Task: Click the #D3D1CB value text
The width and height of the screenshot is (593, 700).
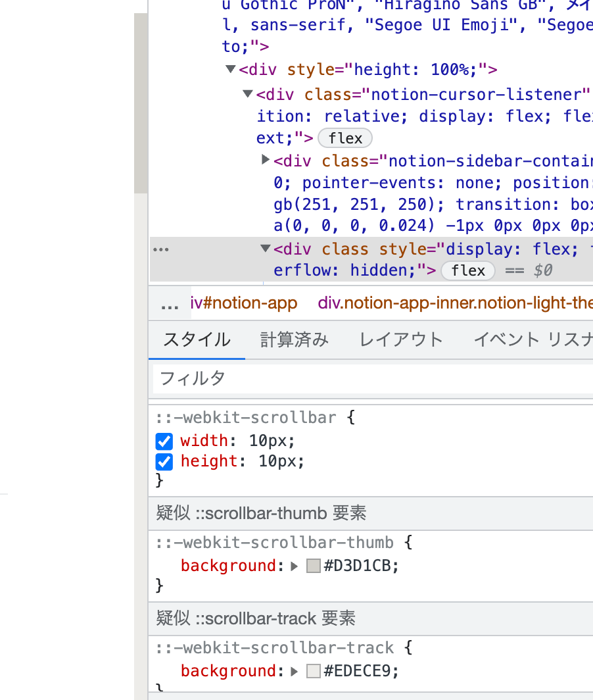Action: click(358, 566)
